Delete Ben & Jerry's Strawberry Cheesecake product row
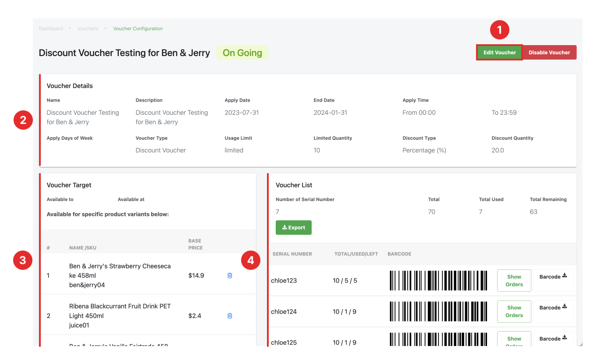 tap(230, 276)
